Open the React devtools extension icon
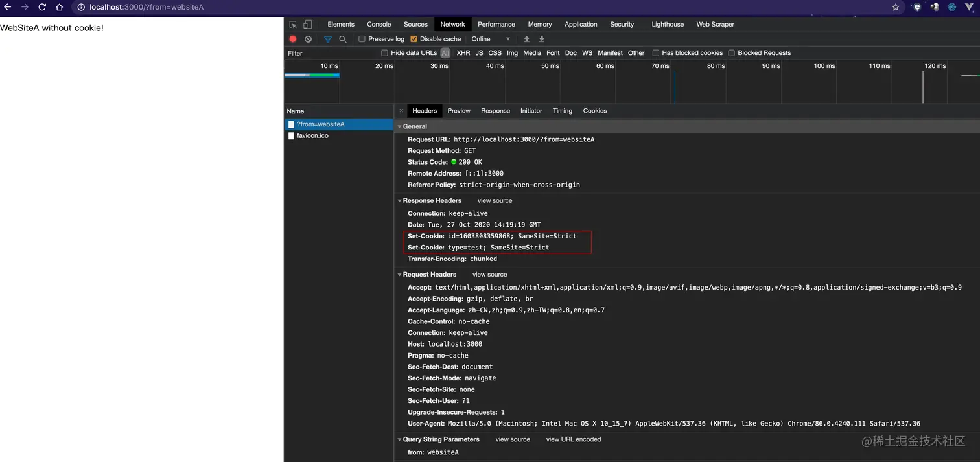This screenshot has height=462, width=980. point(951,7)
